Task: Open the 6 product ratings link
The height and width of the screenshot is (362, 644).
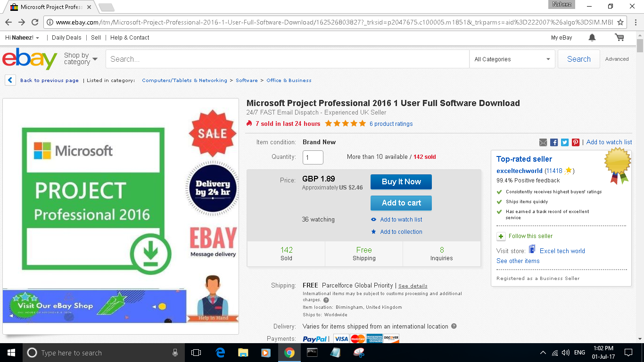Action: tap(391, 124)
